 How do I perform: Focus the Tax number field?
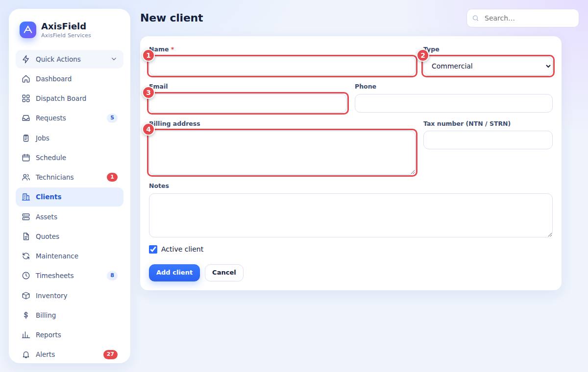tap(488, 140)
